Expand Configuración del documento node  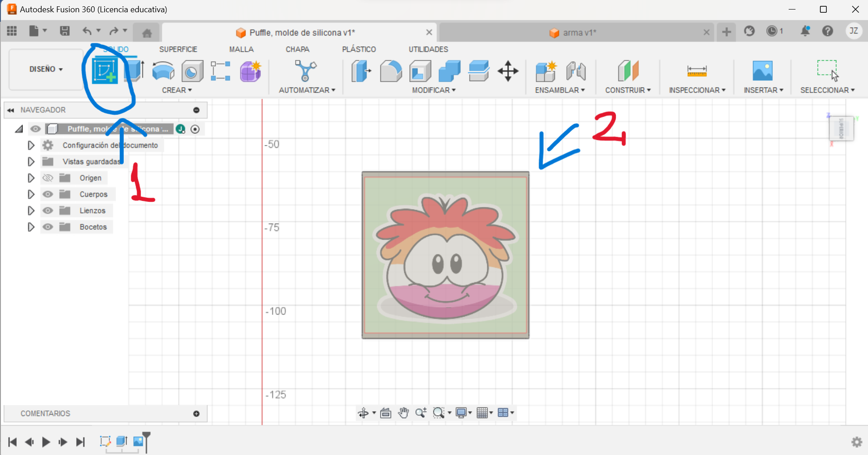click(31, 145)
